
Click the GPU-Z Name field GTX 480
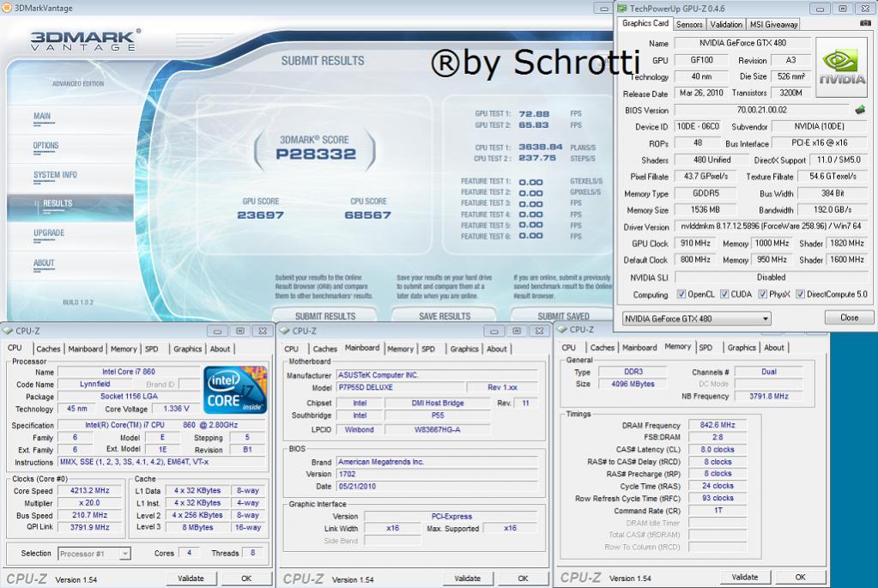click(x=742, y=43)
